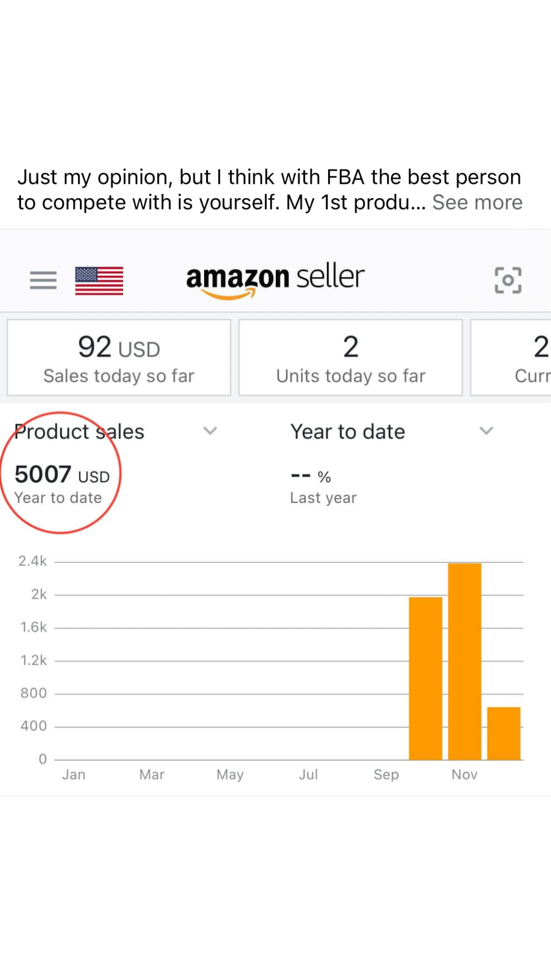The height and width of the screenshot is (980, 551).
Task: Open the Units today so far card
Action: click(x=351, y=357)
